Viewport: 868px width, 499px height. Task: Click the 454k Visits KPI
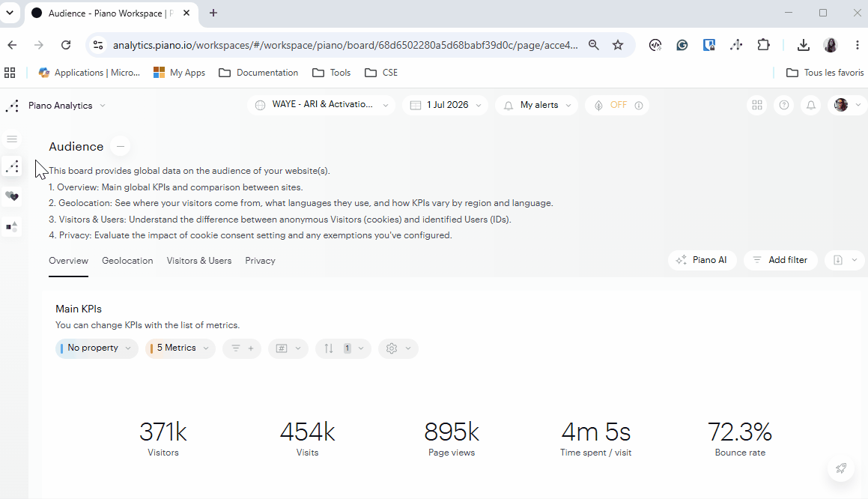pos(307,439)
